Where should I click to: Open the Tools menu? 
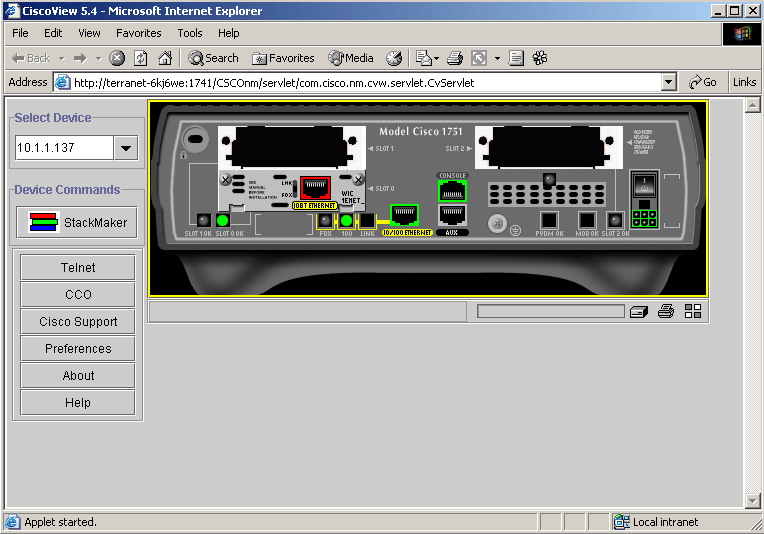point(190,33)
